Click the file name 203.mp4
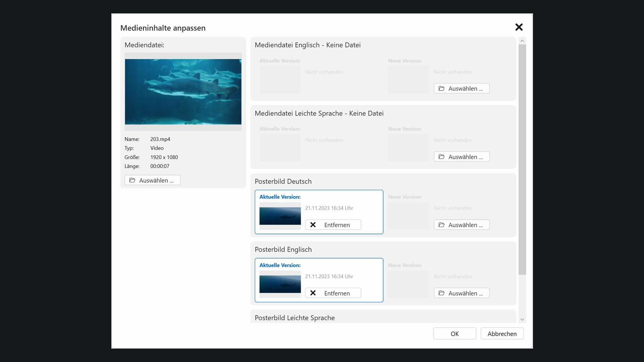Image resolution: width=644 pixels, height=362 pixels. coord(160,139)
